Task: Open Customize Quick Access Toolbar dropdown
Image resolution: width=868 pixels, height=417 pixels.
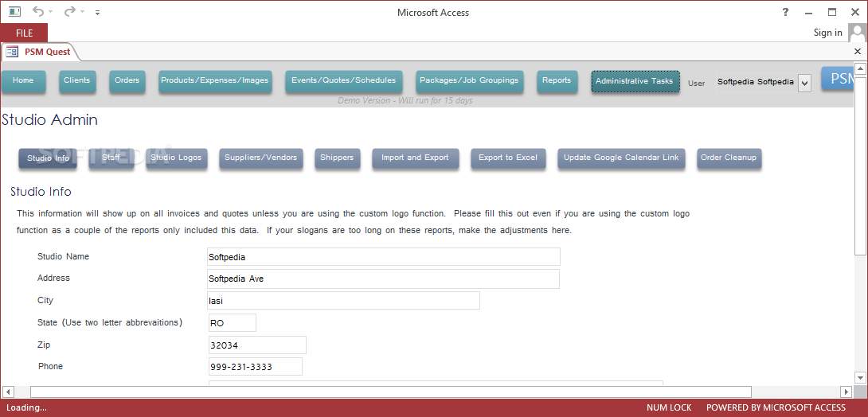Action: 98,12
